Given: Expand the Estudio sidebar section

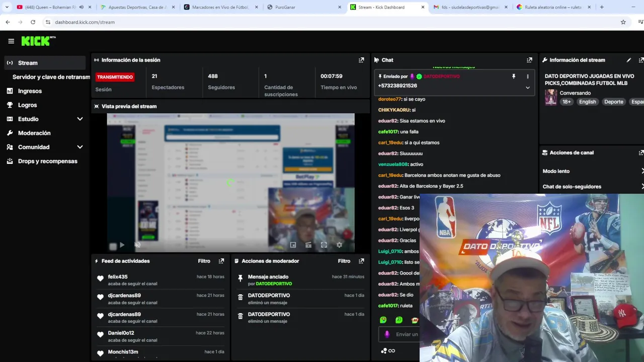Looking at the screenshot, I should 79,119.
